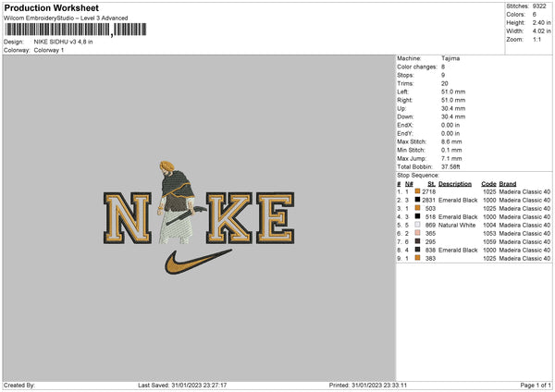
Task: Click the Page 1 of 1 footer text
Action: [536, 386]
